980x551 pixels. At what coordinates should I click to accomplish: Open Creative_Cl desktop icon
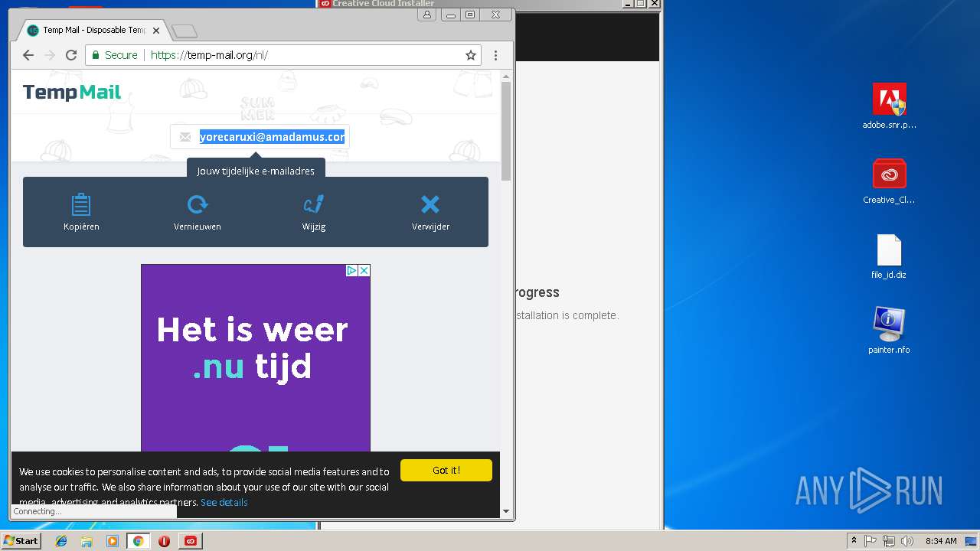[889, 181]
